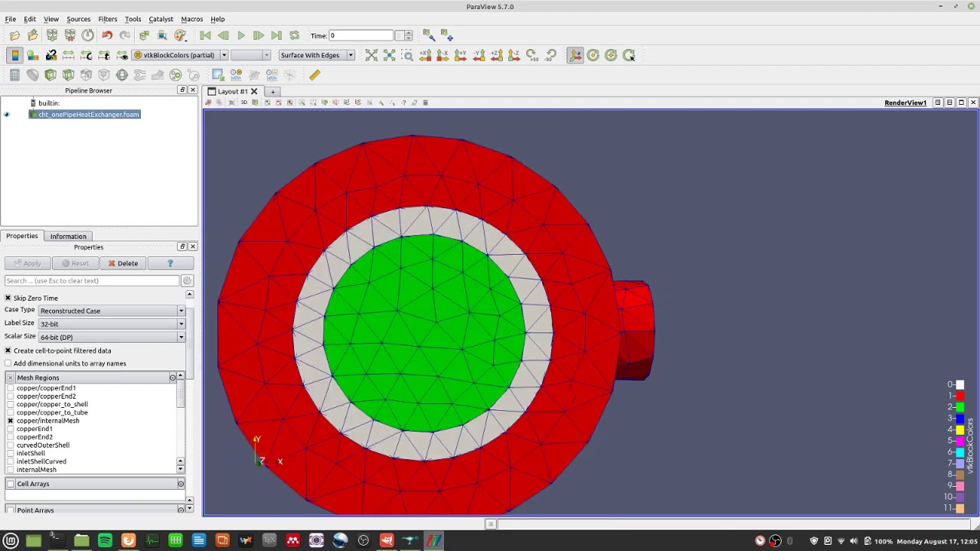Click the properties help question button
Screen dimensions: 980x551
pos(170,263)
